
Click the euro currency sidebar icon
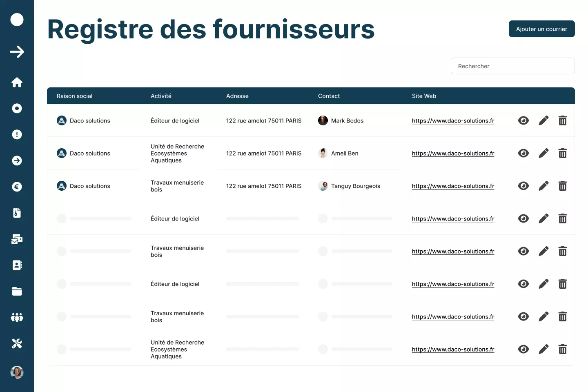pos(17,187)
